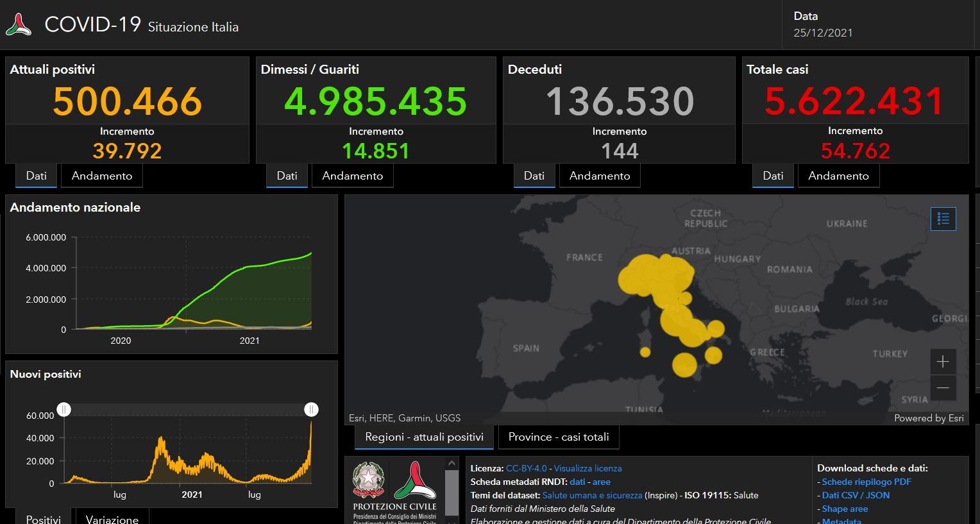Open the CC-BY-4.0 license link
The width and height of the screenshot is (980, 524).
point(526,468)
